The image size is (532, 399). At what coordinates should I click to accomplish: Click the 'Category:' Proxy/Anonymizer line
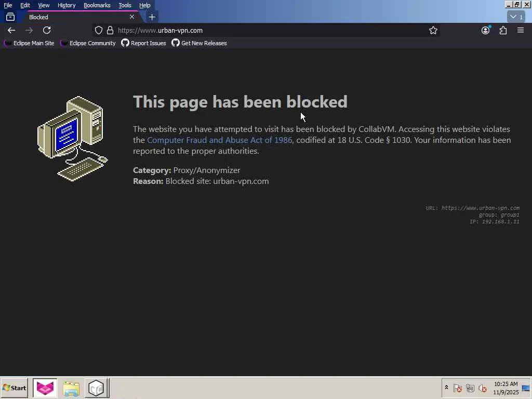point(187,170)
